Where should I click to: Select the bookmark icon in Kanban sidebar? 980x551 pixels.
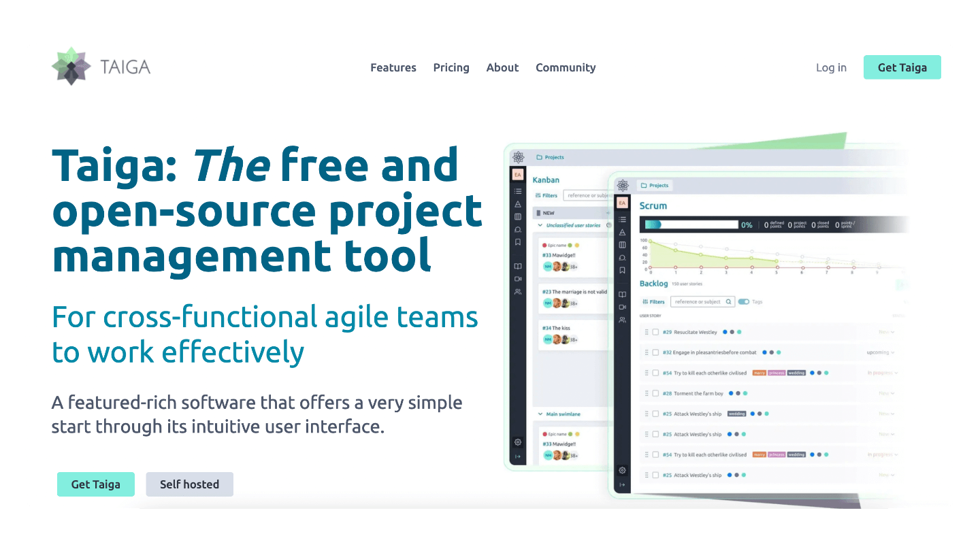pyautogui.click(x=518, y=241)
